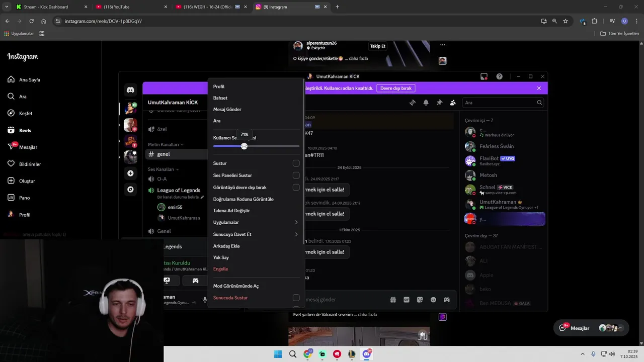Click Devre dışı bırak button in banner
The height and width of the screenshot is (362, 644).
click(396, 88)
